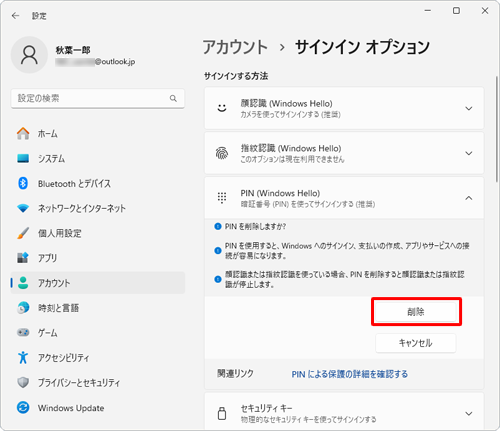Click the プライバシーとセキュリティ shield icon
The image size is (500, 431).
tap(23, 382)
